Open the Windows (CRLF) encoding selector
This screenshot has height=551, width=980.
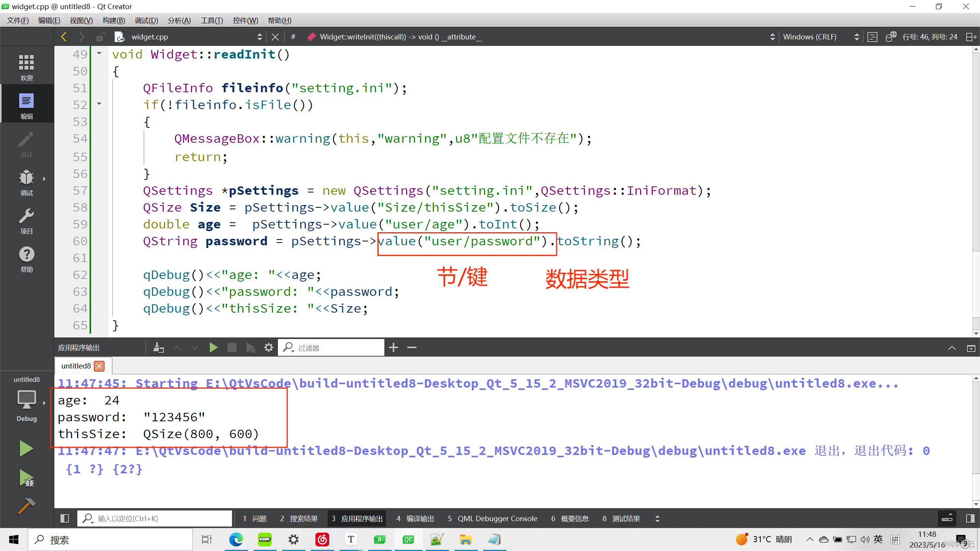[810, 36]
